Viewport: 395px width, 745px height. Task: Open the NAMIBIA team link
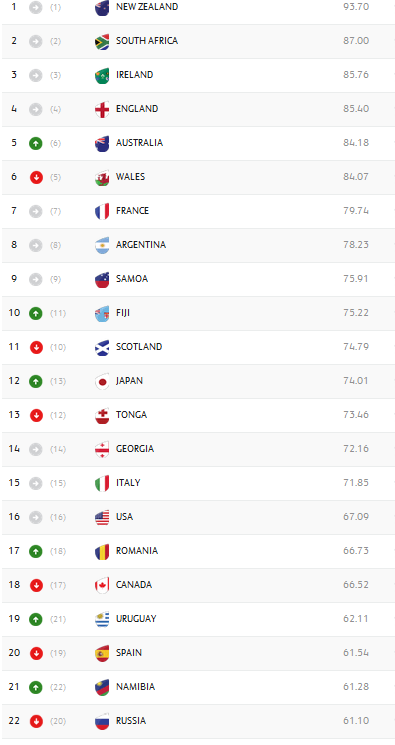pos(135,687)
